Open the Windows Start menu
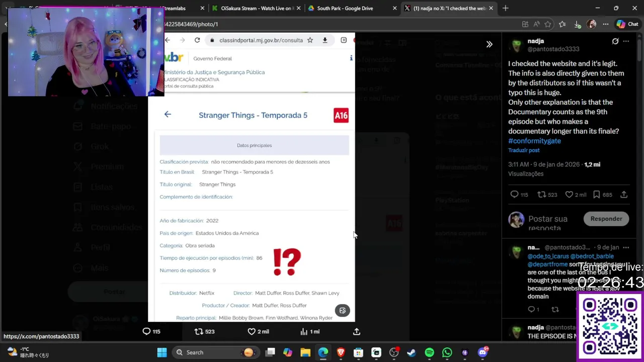This screenshot has width=644, height=362. tap(162, 352)
